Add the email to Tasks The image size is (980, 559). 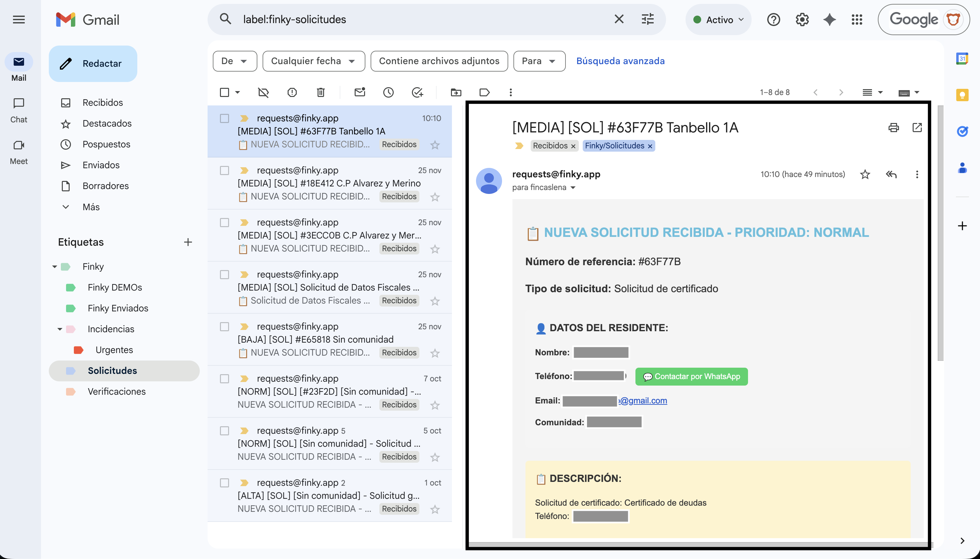point(417,92)
